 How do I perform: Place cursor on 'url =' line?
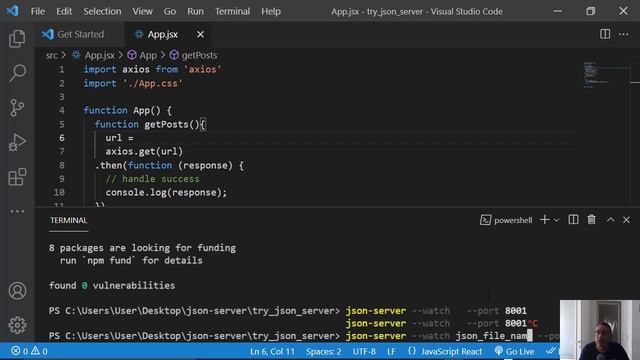coord(119,138)
